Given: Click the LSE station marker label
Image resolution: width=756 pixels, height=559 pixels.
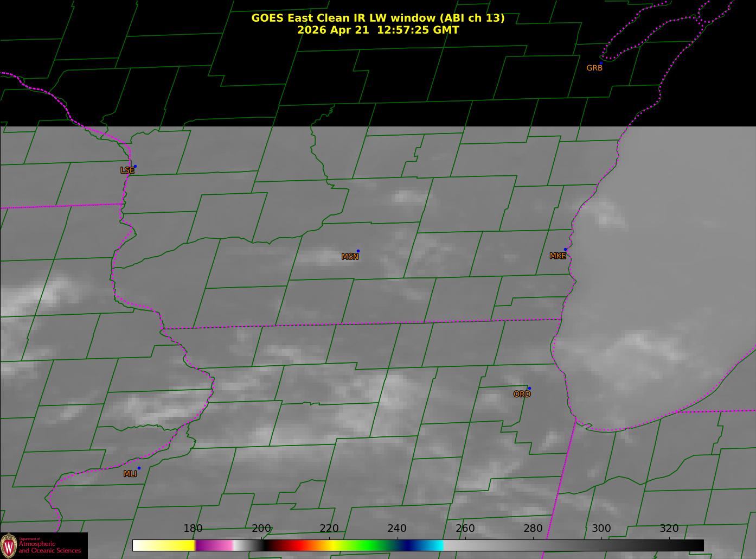Looking at the screenshot, I should pos(127,170).
